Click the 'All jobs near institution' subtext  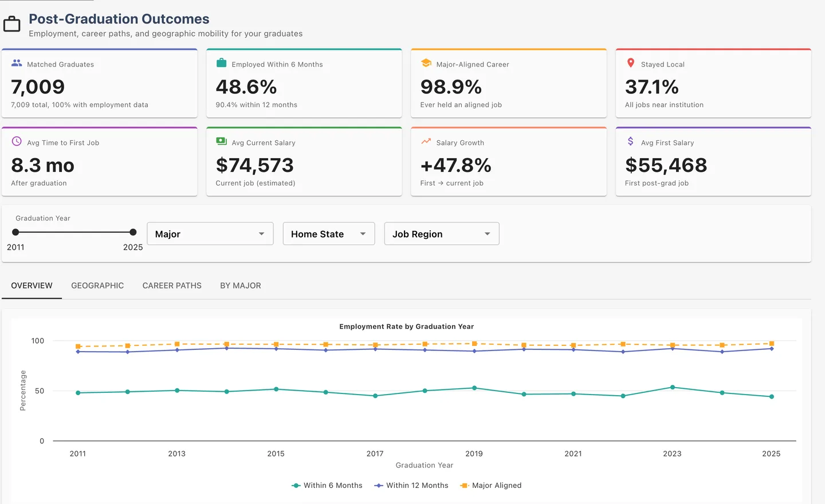pyautogui.click(x=665, y=105)
